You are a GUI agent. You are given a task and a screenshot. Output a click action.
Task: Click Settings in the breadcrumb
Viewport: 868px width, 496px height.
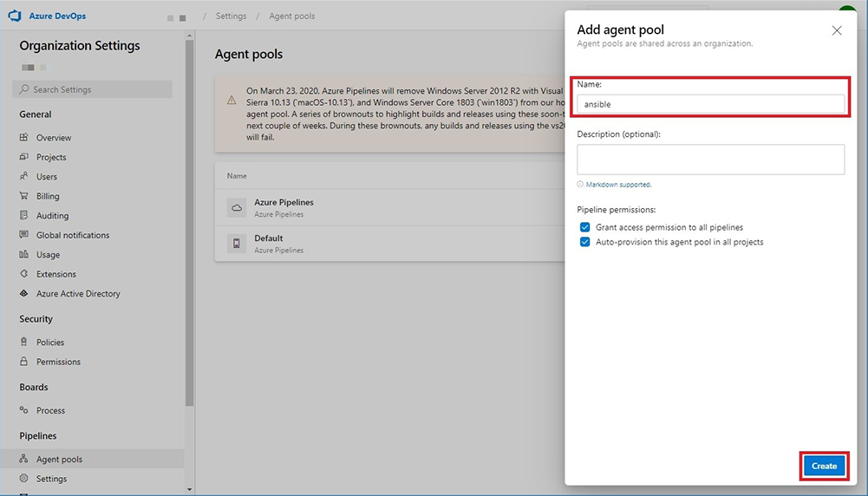(x=231, y=16)
